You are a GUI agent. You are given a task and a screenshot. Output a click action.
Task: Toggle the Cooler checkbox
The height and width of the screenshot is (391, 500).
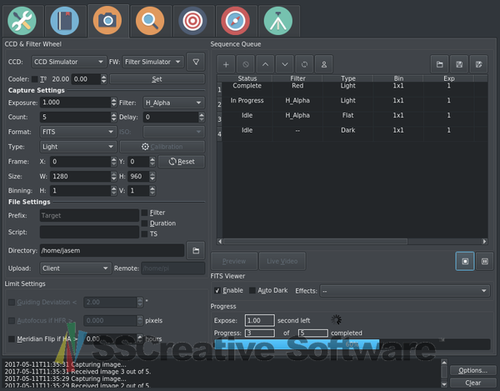click(x=34, y=79)
